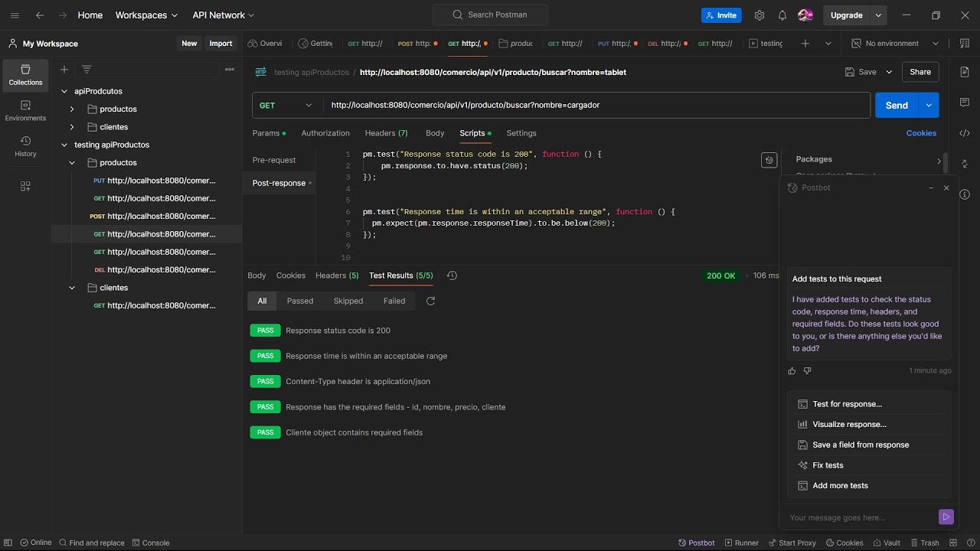Open Collections sidebar section
Image resolution: width=980 pixels, height=551 pixels.
click(25, 75)
